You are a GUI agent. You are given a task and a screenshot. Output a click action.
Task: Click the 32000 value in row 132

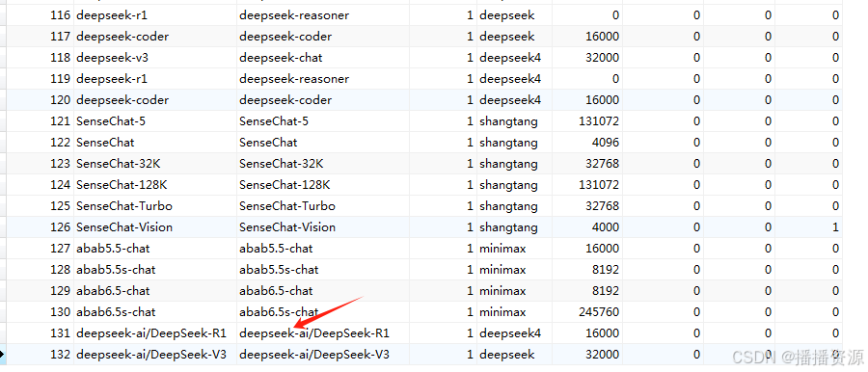pos(602,355)
